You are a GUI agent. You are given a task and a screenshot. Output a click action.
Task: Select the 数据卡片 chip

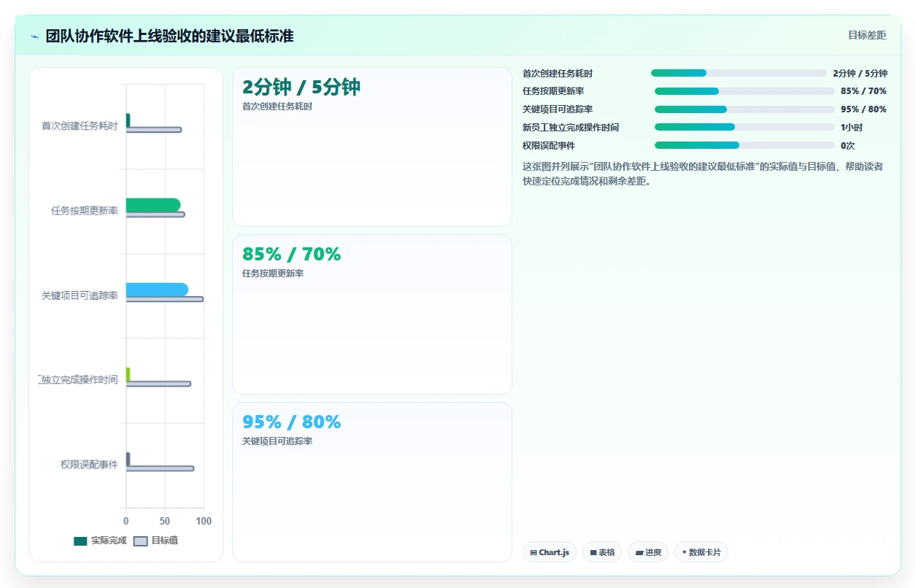coord(701,552)
